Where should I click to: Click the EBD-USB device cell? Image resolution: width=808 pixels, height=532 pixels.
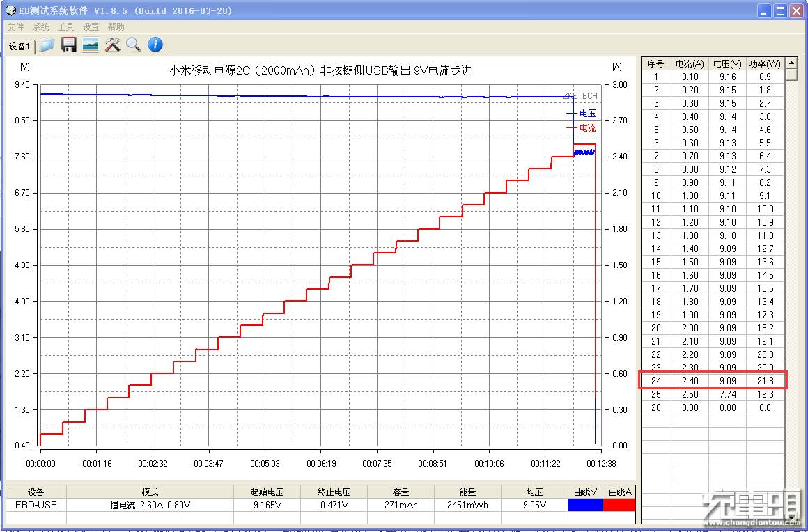coord(36,506)
